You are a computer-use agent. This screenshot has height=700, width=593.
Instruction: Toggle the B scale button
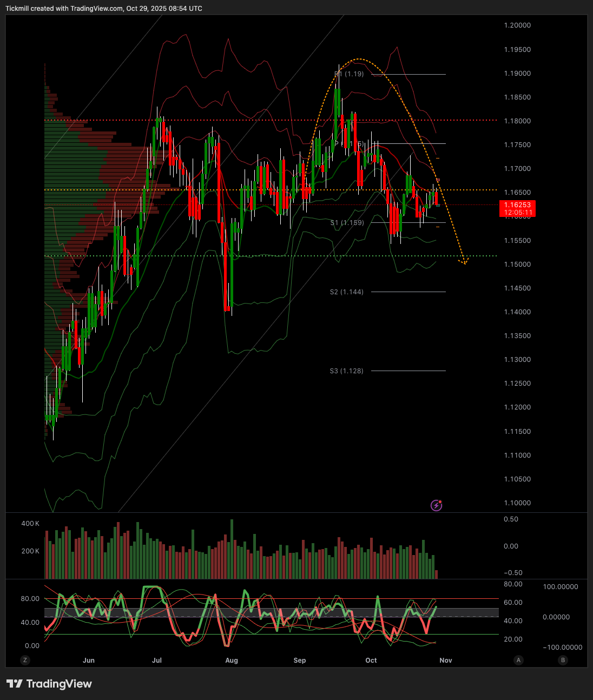(563, 660)
